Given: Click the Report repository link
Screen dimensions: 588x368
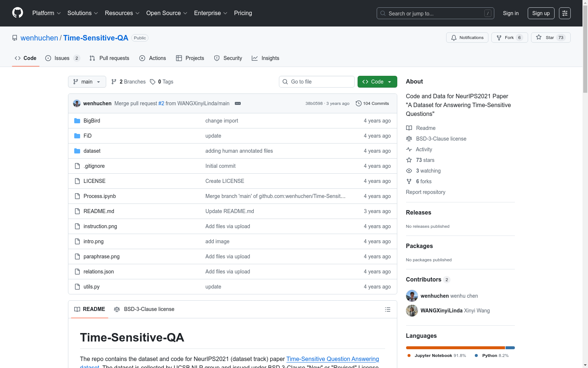Looking at the screenshot, I should pos(426,192).
